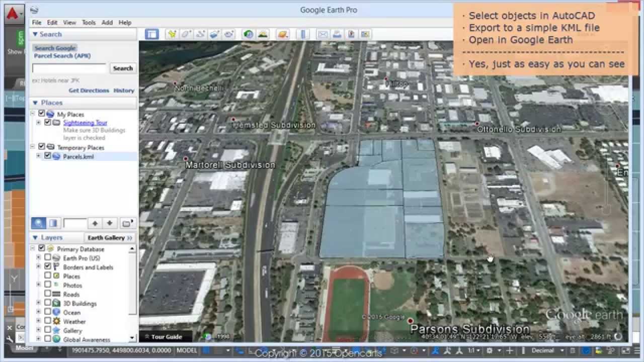Collapse the Places panel header
The height and width of the screenshot is (362, 644).
point(83,103)
